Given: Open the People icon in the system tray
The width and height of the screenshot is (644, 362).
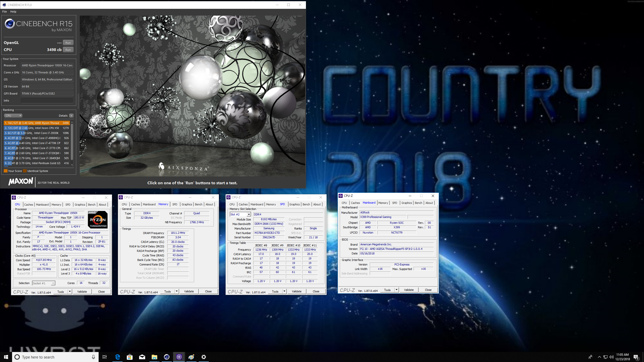Looking at the screenshot, I should click(590, 357).
